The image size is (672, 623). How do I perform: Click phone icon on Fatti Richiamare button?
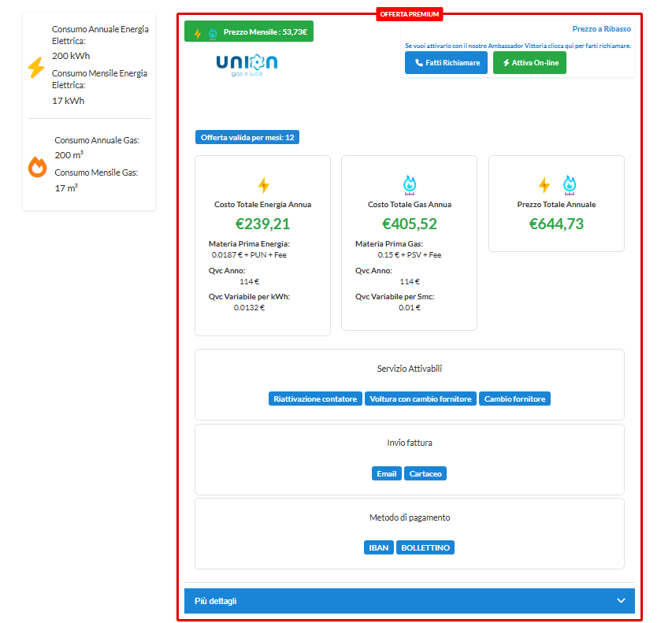click(x=419, y=62)
